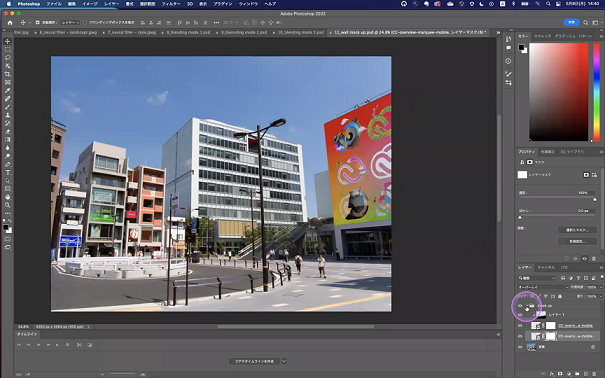The height and width of the screenshot is (378, 605).
Task: Open the フィルター menu
Action: [x=171, y=4]
